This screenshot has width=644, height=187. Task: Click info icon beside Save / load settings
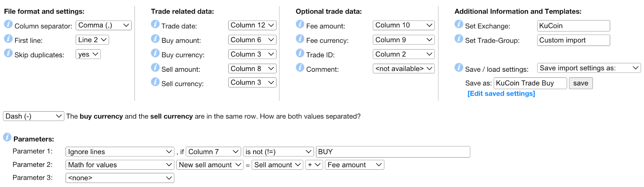458,68
